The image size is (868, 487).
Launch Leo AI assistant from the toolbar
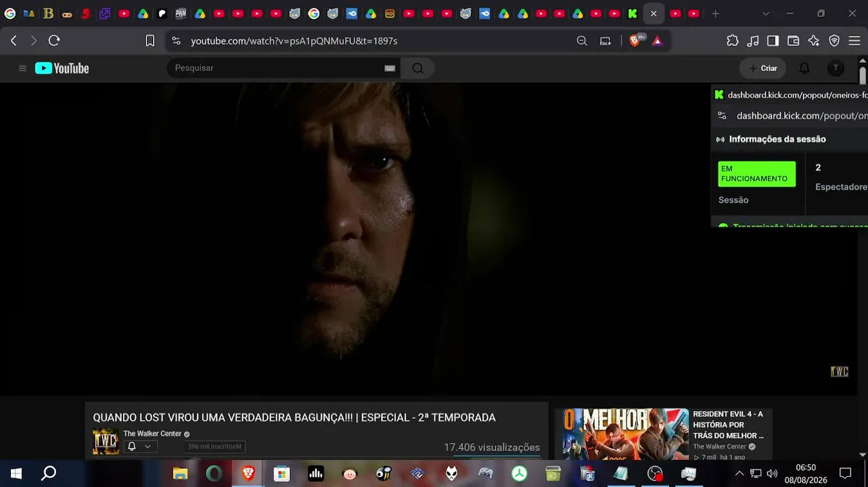[x=814, y=41]
